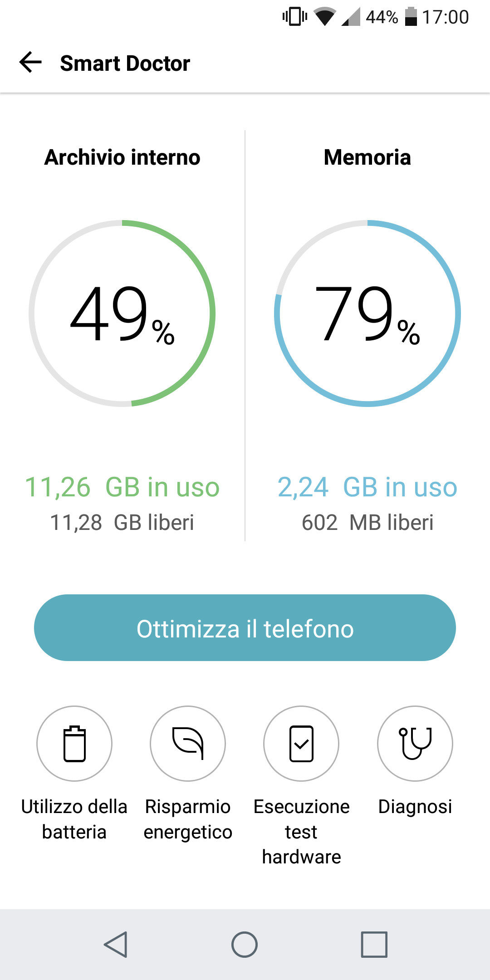This screenshot has height=980, width=490.
Task: Tap the 11,26 GB in uso text
Action: tap(122, 487)
